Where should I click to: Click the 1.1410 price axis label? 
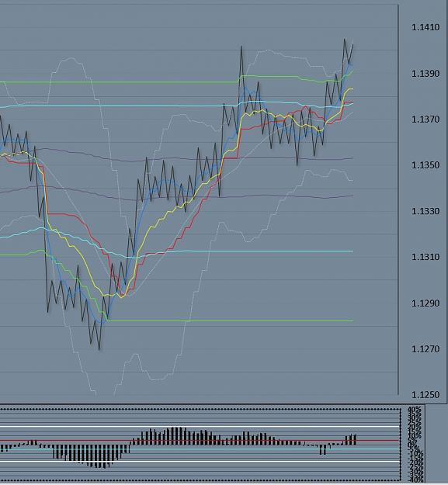click(425, 27)
